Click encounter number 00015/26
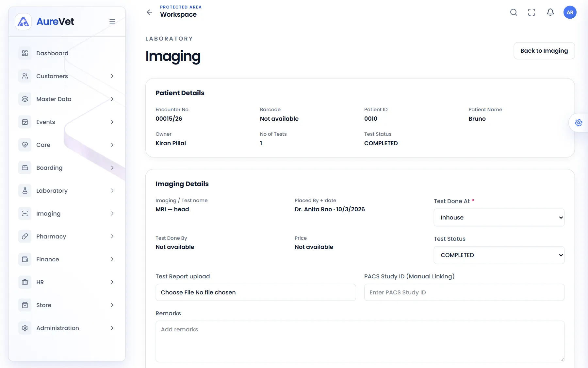 coord(169,119)
